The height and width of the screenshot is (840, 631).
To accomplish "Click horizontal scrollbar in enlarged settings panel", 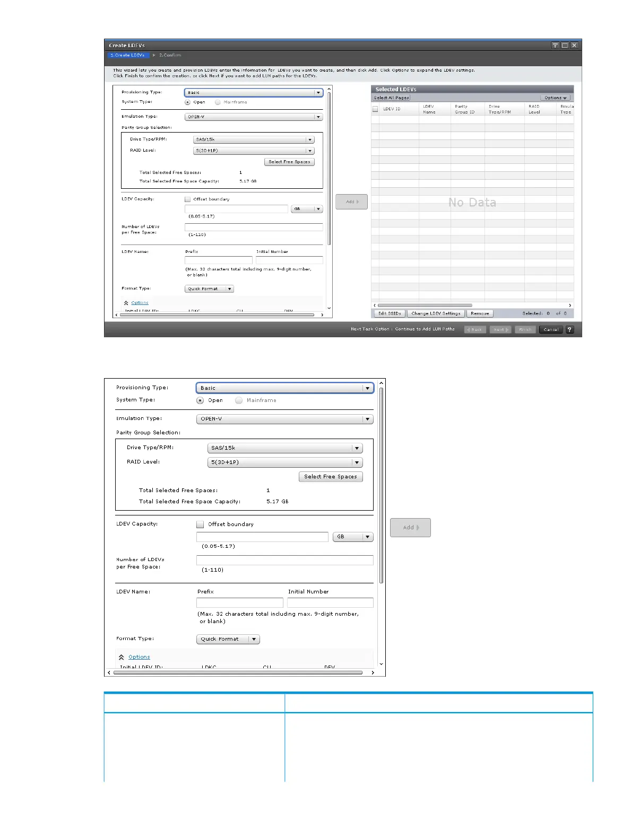I will (238, 672).
